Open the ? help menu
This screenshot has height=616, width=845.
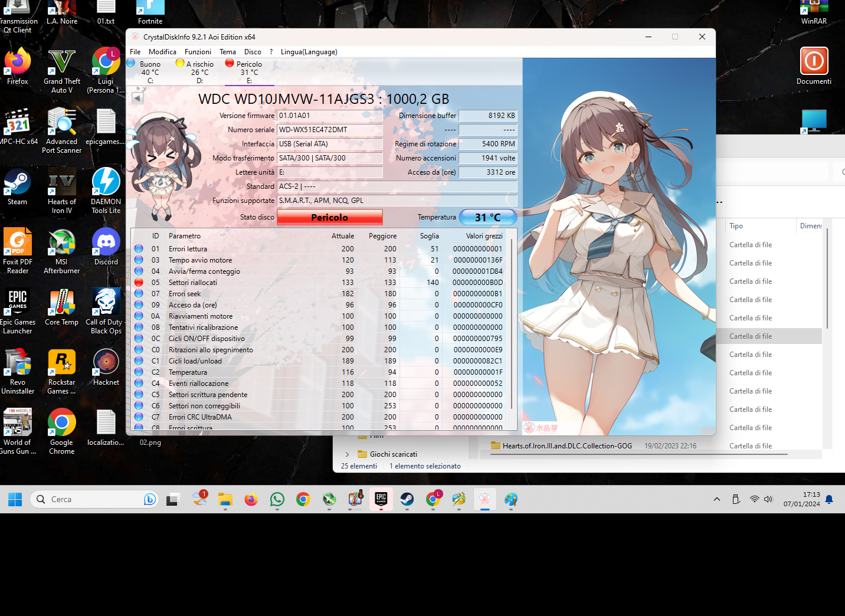click(271, 52)
